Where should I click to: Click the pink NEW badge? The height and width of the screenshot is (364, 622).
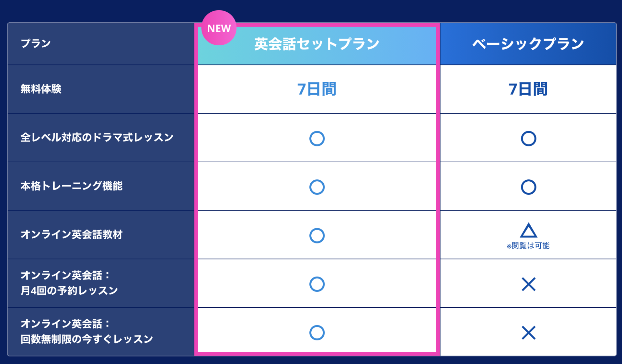coord(219,28)
